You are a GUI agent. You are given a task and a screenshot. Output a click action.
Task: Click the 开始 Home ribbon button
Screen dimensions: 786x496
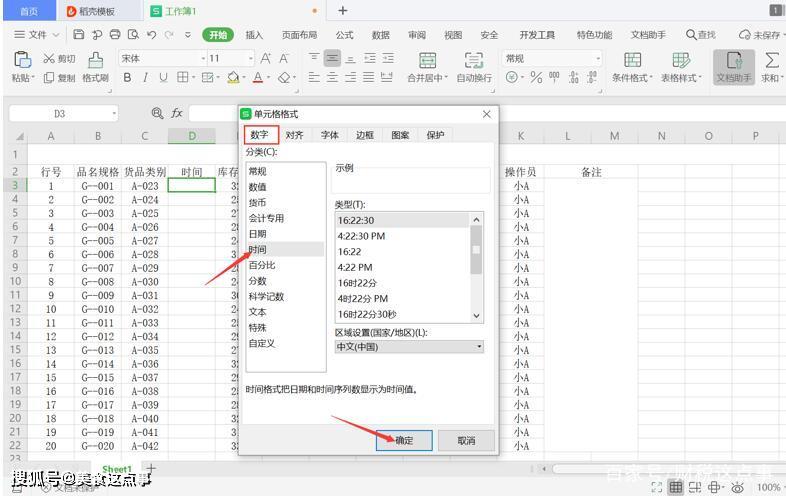[218, 35]
